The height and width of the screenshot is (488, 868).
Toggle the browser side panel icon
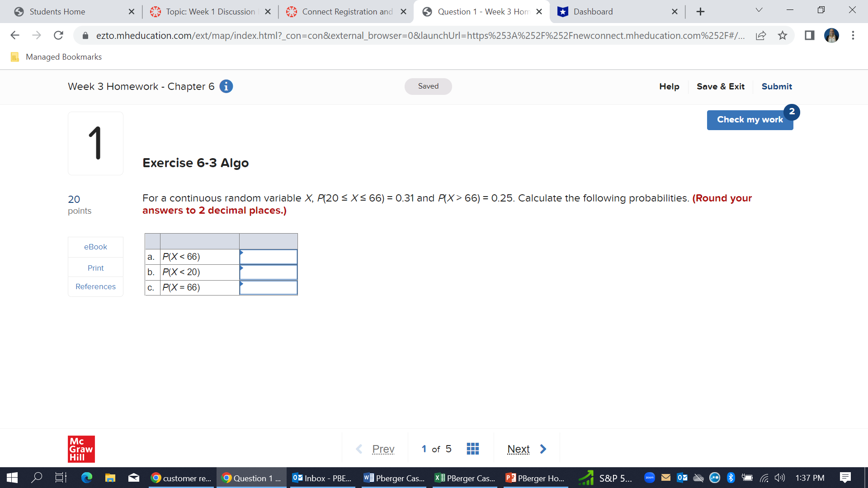pos(809,35)
